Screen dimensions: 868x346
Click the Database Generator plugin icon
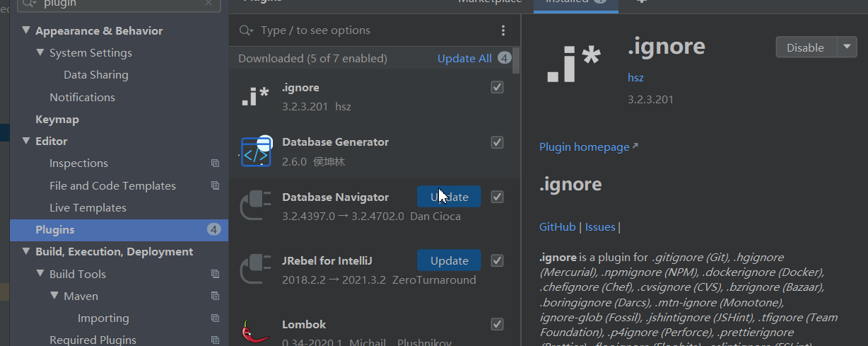256,151
